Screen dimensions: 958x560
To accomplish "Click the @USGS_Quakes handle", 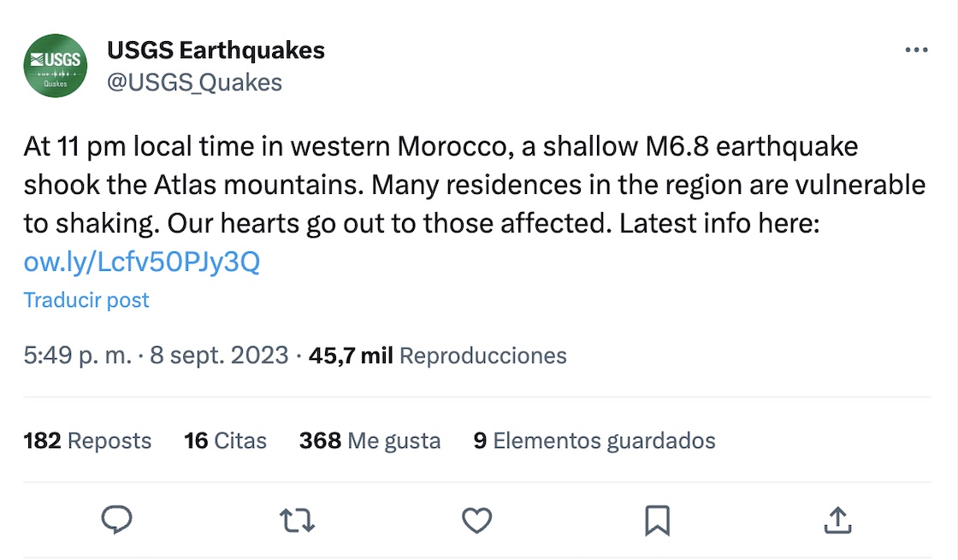I will click(x=194, y=82).
